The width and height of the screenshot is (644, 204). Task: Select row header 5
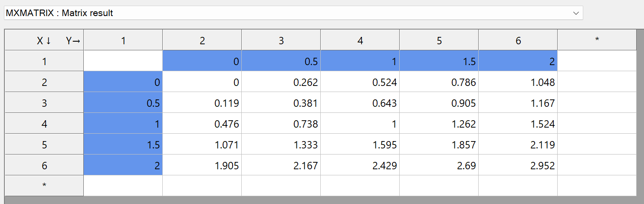pyautogui.click(x=44, y=145)
